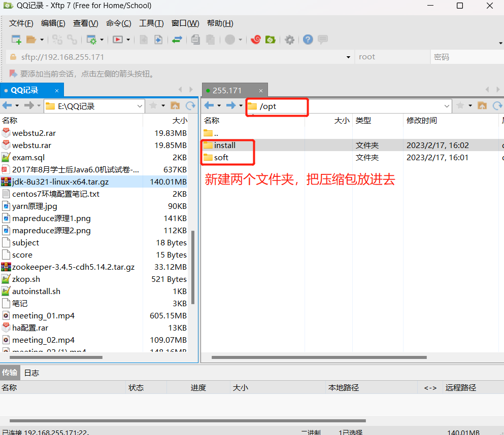Expand the E:\QQ记录 path dropdown

point(140,106)
